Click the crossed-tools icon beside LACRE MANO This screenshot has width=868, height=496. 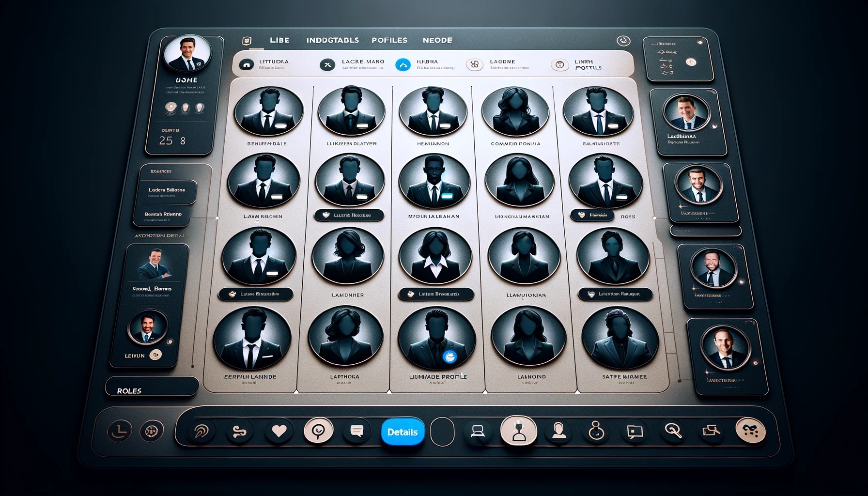tap(327, 64)
